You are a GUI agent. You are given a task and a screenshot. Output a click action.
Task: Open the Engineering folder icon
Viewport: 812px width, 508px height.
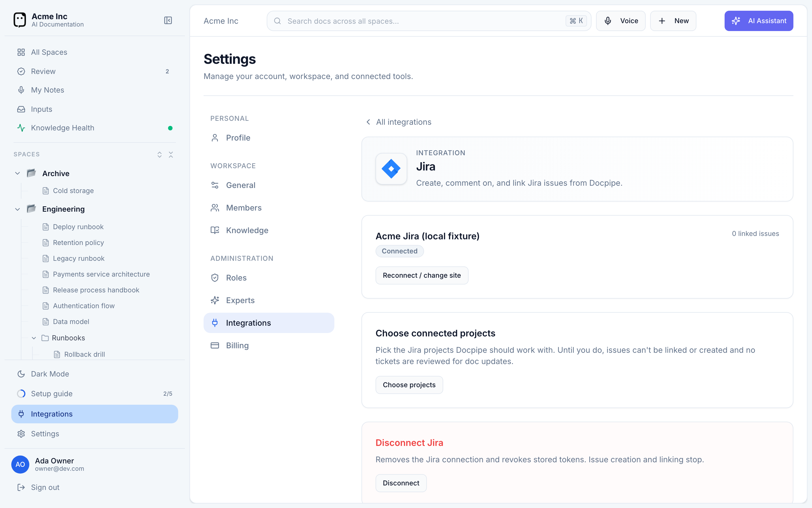click(x=31, y=209)
